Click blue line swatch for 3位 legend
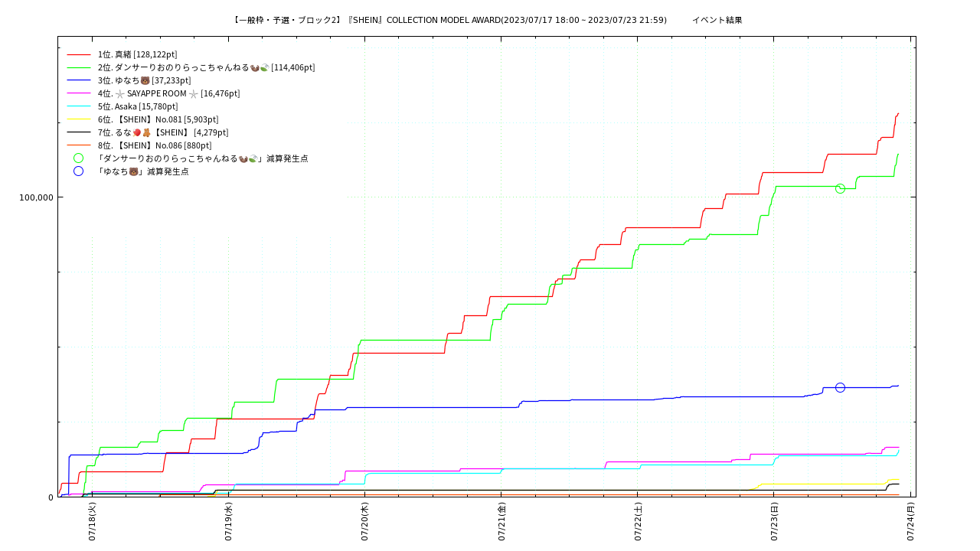Screen dimensions: 980x551 (79, 80)
